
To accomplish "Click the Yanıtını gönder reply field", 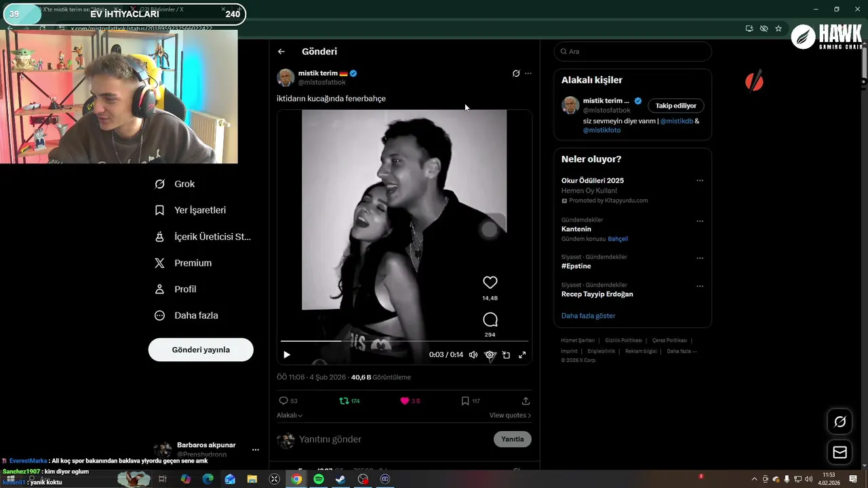I will pos(393,439).
